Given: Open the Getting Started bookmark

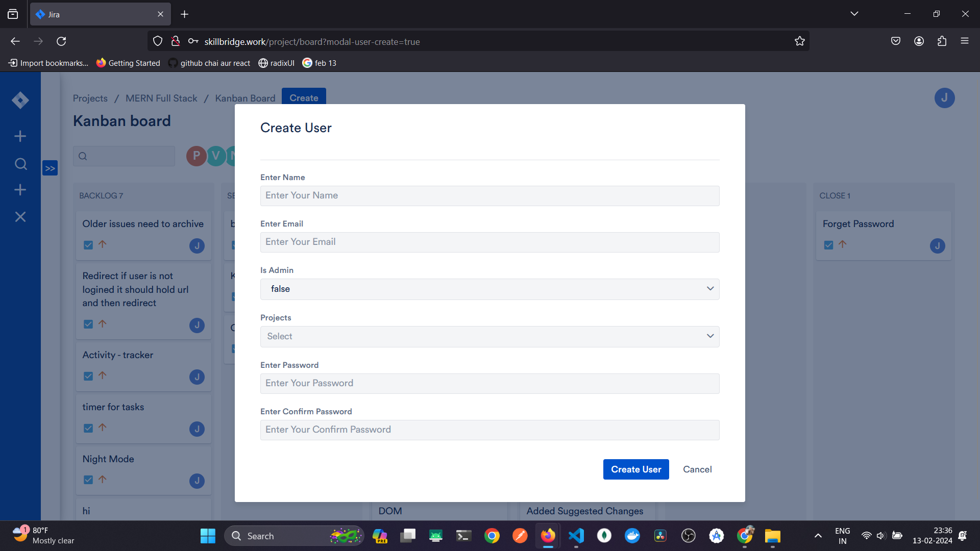Looking at the screenshot, I should (x=128, y=63).
